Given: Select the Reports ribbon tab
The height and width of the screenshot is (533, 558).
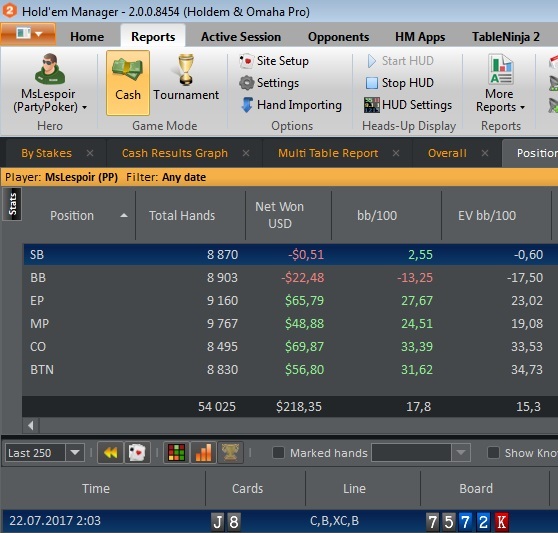Looking at the screenshot, I should (x=153, y=37).
